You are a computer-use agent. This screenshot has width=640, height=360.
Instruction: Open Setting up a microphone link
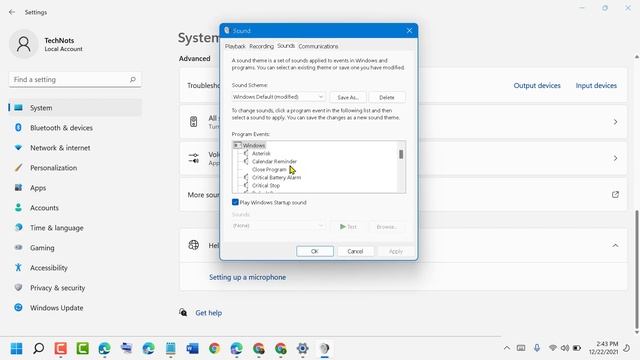pos(247,277)
